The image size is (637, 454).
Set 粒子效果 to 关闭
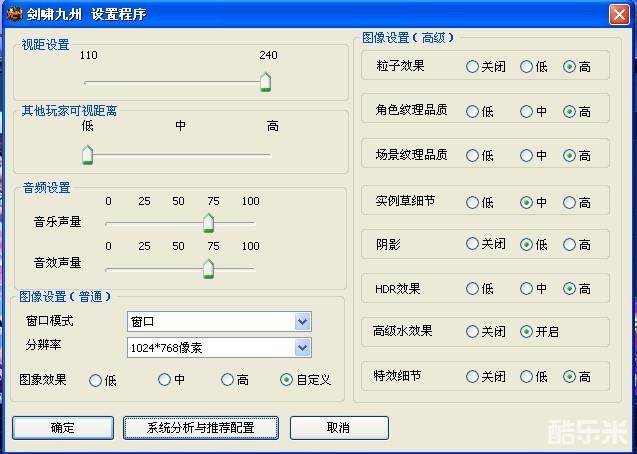coord(472,67)
